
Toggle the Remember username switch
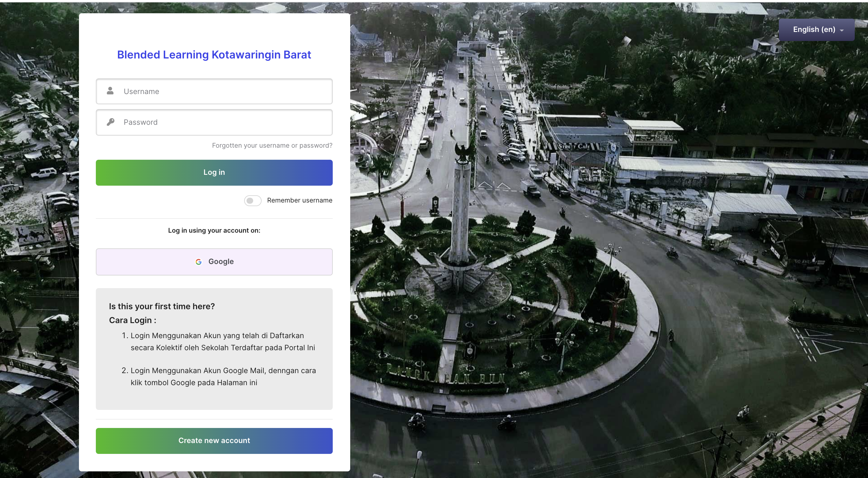tap(252, 200)
